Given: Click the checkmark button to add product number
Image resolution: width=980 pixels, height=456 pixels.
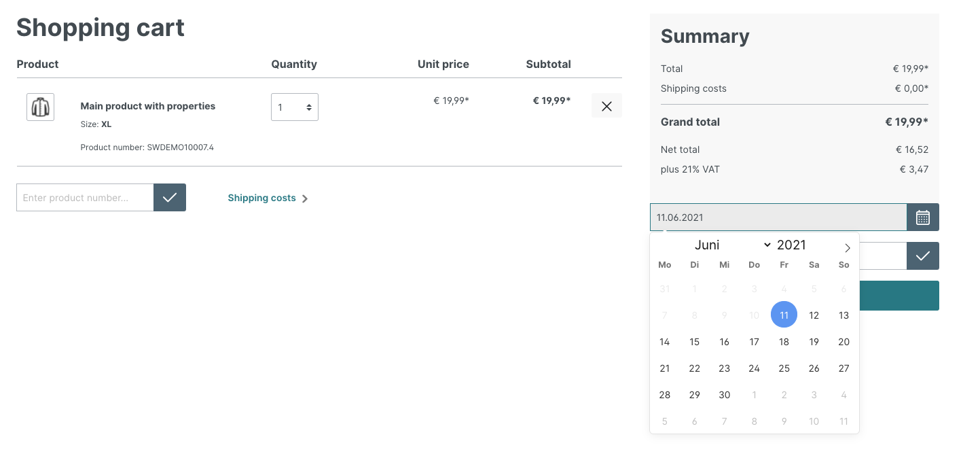Looking at the screenshot, I should pos(170,198).
